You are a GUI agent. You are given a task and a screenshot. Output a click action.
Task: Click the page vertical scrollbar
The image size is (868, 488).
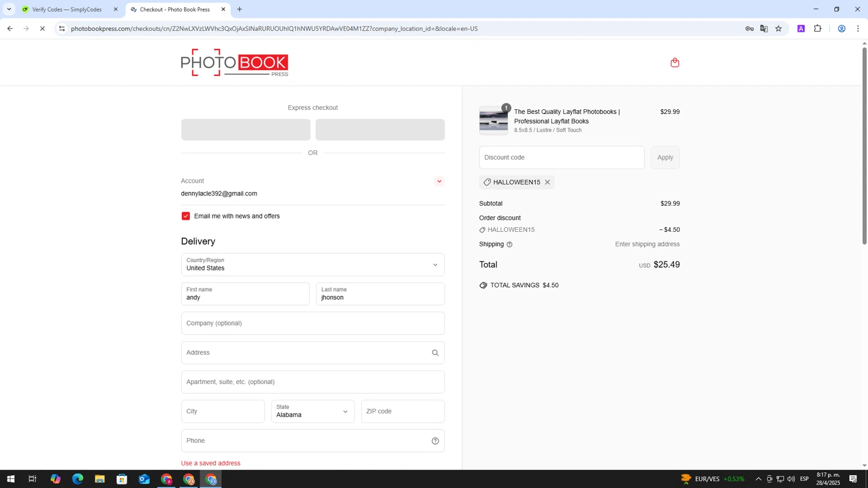click(865, 145)
